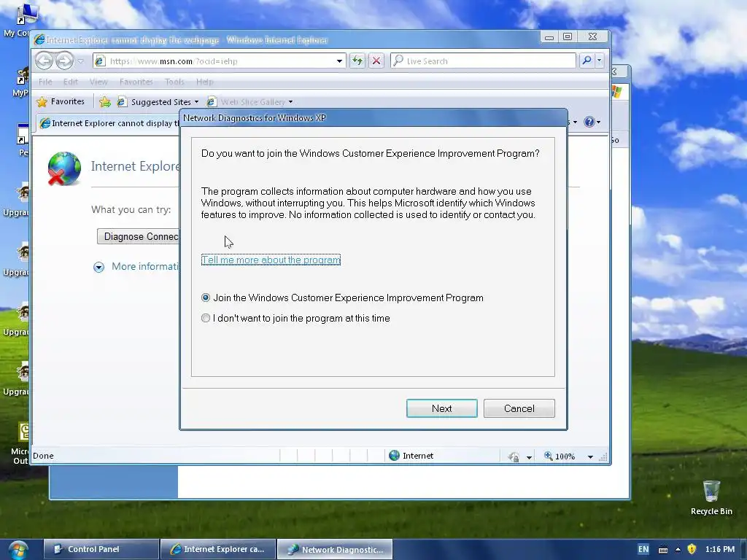Click the security shield tray icon
This screenshot has width=747, height=560.
692,549
